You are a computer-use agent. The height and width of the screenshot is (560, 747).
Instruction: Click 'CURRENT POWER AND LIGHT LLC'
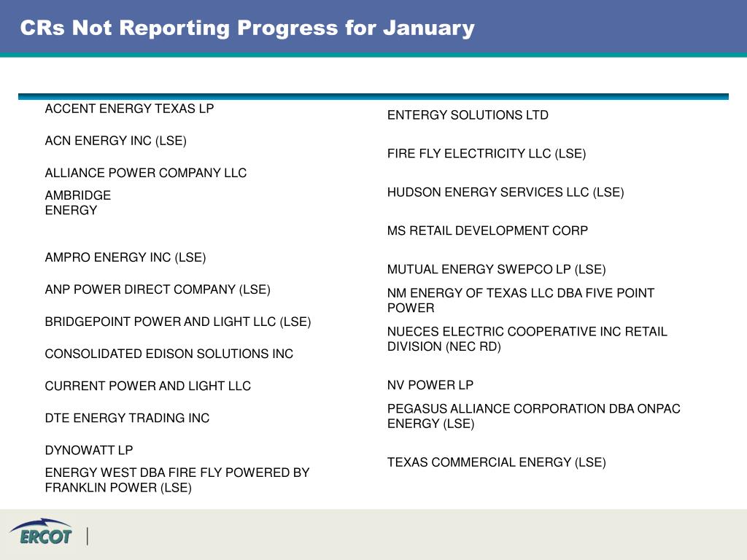(147, 386)
